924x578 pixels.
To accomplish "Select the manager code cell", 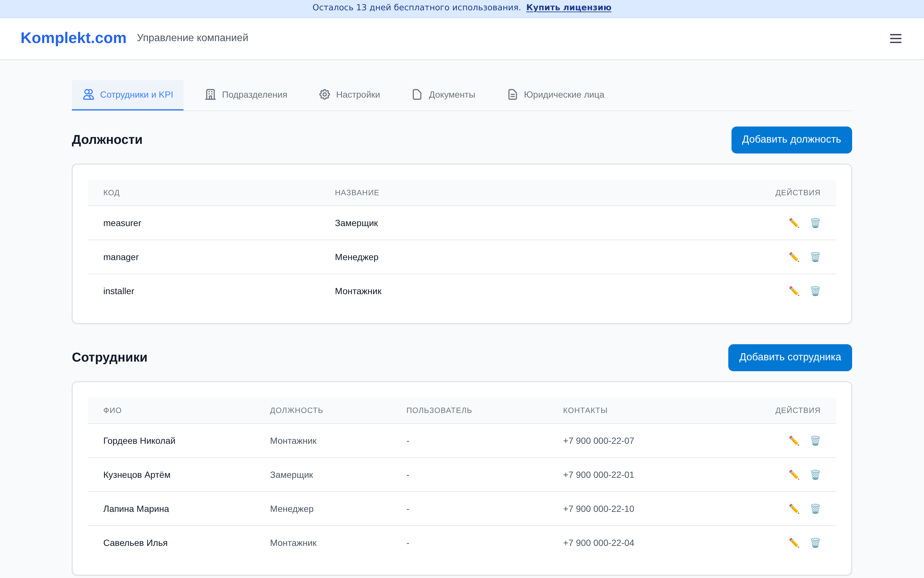I will pyautogui.click(x=121, y=257).
